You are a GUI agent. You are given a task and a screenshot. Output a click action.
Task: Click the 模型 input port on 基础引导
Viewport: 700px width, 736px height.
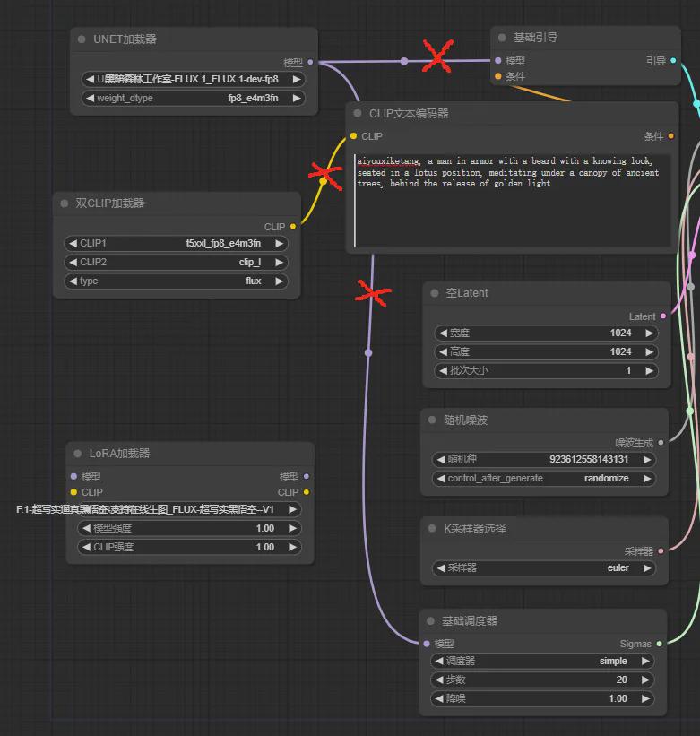click(x=498, y=61)
